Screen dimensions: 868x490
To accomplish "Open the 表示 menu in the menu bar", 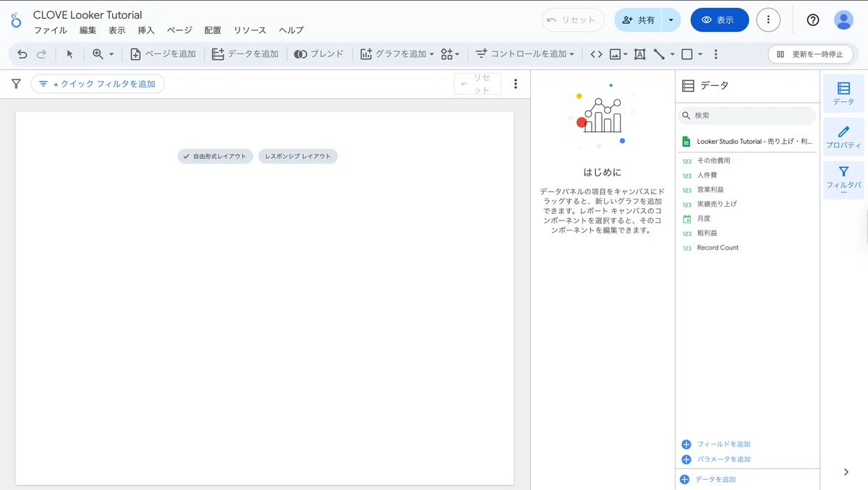I will [x=117, y=30].
